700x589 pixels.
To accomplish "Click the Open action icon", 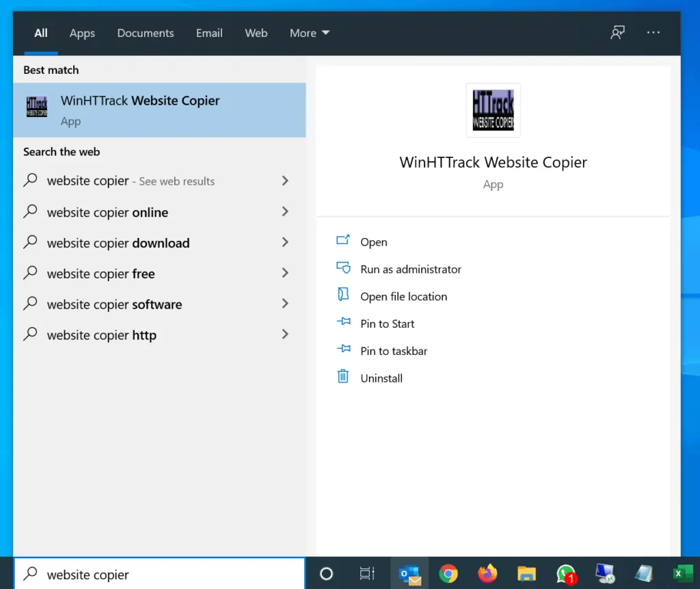I will tap(343, 240).
